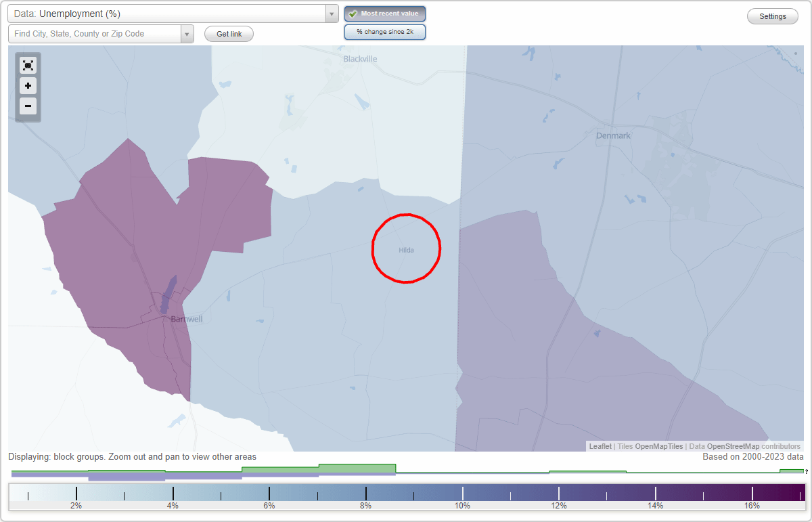Viewport: 812px width, 522px height.
Task: Click the Barnwell town label
Action: click(187, 319)
